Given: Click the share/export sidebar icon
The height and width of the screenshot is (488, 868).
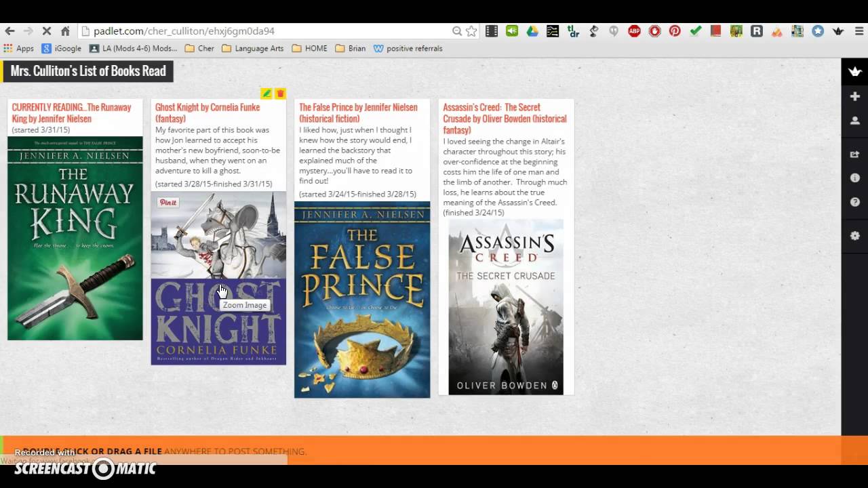Looking at the screenshot, I should pyautogui.click(x=855, y=155).
